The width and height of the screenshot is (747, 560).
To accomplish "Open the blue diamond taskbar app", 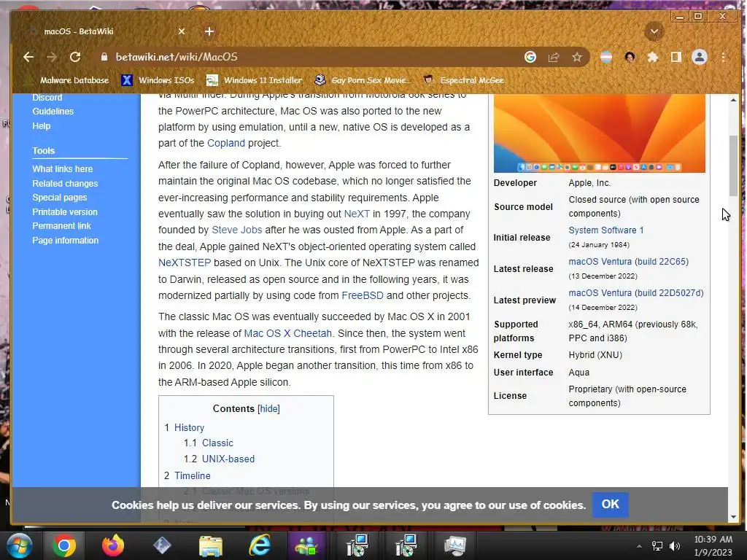I will click(162, 545).
